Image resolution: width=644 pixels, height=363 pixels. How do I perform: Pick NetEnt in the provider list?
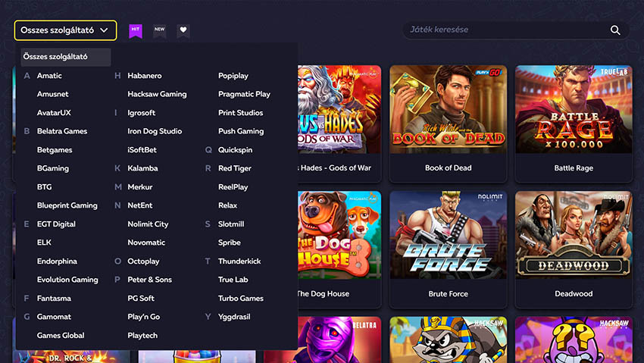tap(139, 205)
